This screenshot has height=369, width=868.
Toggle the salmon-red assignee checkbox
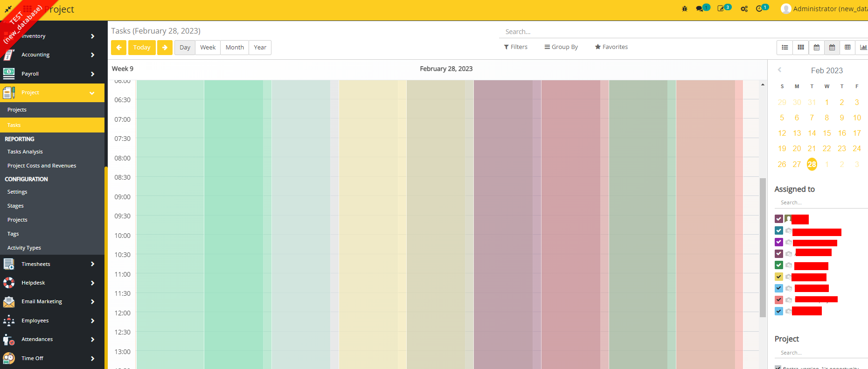[x=779, y=299]
